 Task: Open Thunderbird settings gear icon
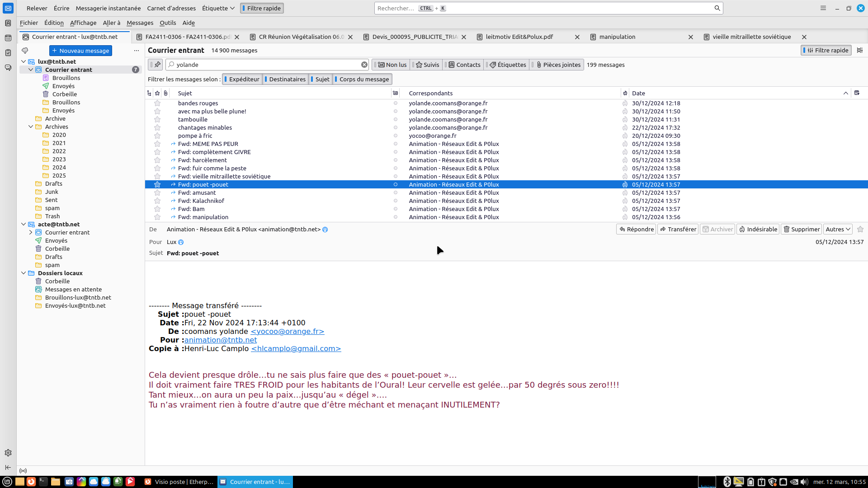[8, 453]
